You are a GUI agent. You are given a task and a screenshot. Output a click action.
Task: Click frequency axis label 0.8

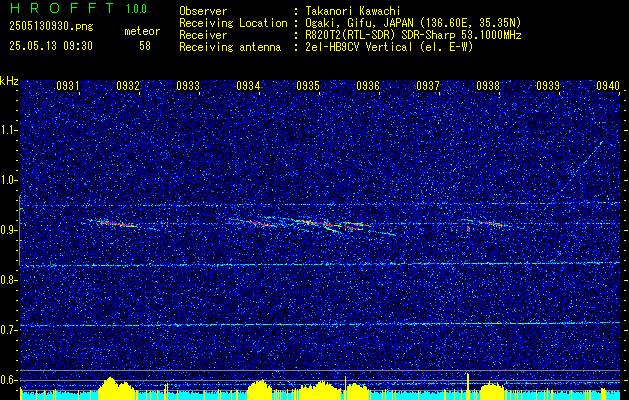9,280
